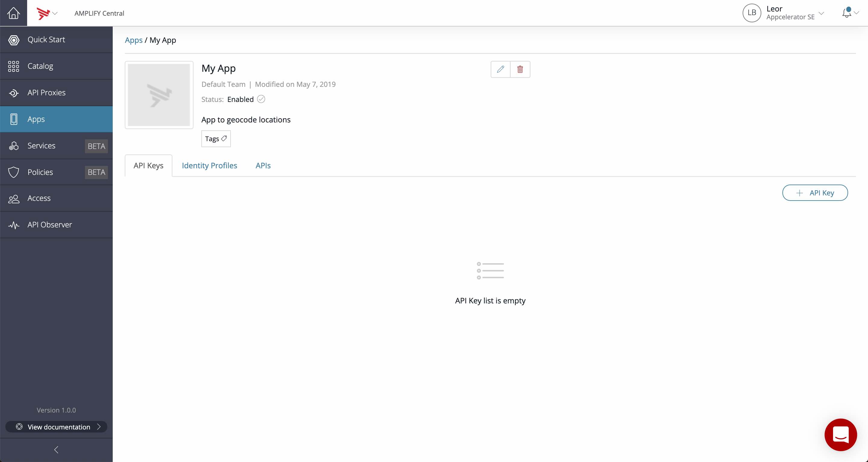Click the 'Default Team' text
This screenshot has width=868, height=462.
pos(223,84)
